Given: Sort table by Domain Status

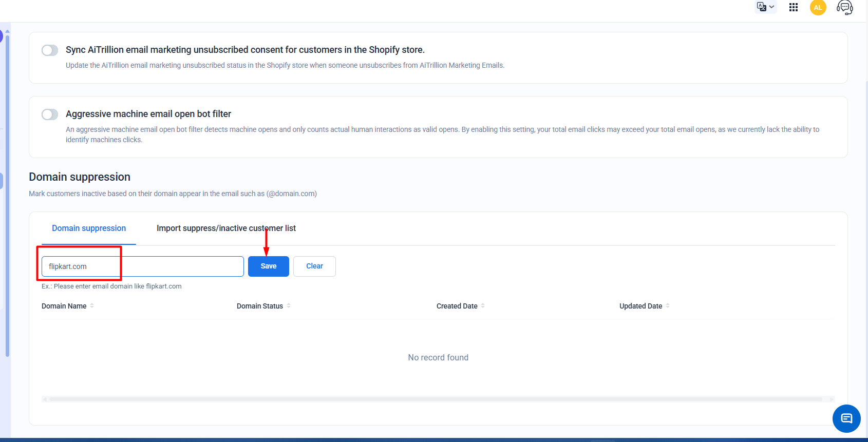Looking at the screenshot, I should [263, 306].
